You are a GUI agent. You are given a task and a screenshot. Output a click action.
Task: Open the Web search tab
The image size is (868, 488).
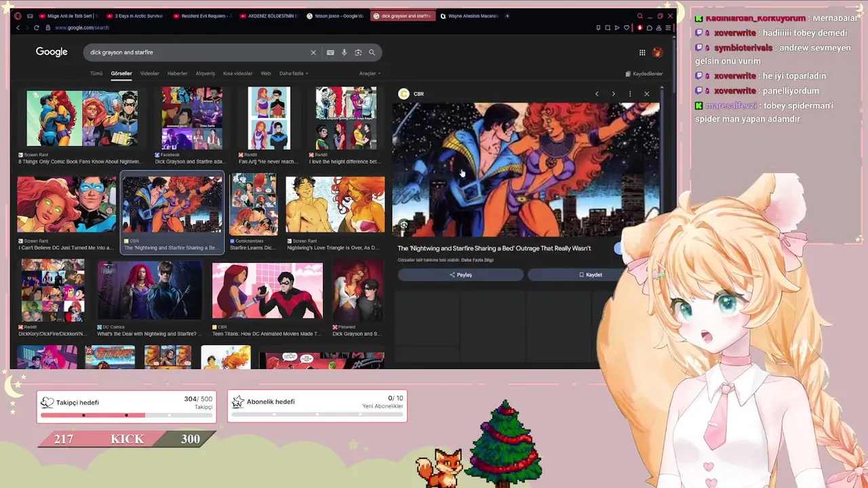[266, 73]
